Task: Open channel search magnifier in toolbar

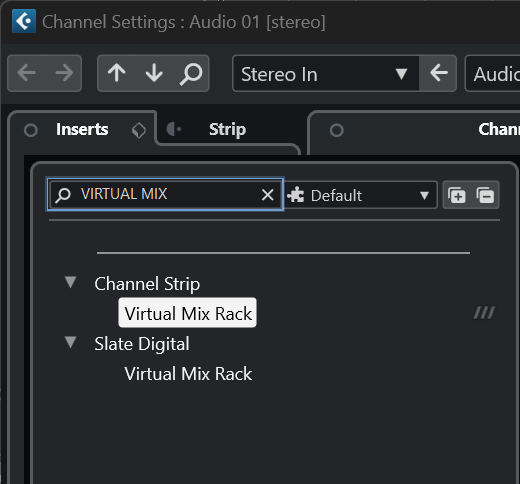Action: pos(191,74)
